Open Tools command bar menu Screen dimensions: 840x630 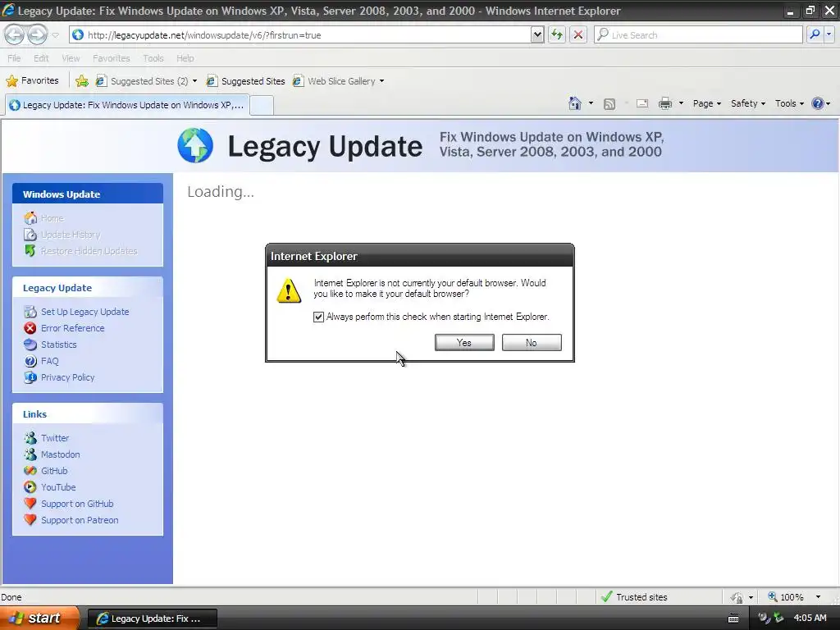789,103
